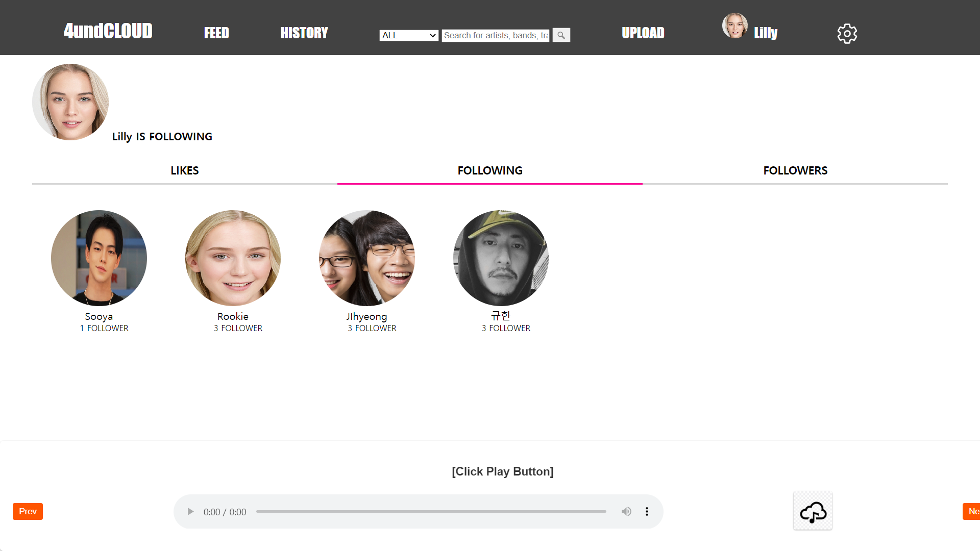Viewport: 980px width, 551px height.
Task: Open the audio player three-dot menu
Action: coord(647,511)
